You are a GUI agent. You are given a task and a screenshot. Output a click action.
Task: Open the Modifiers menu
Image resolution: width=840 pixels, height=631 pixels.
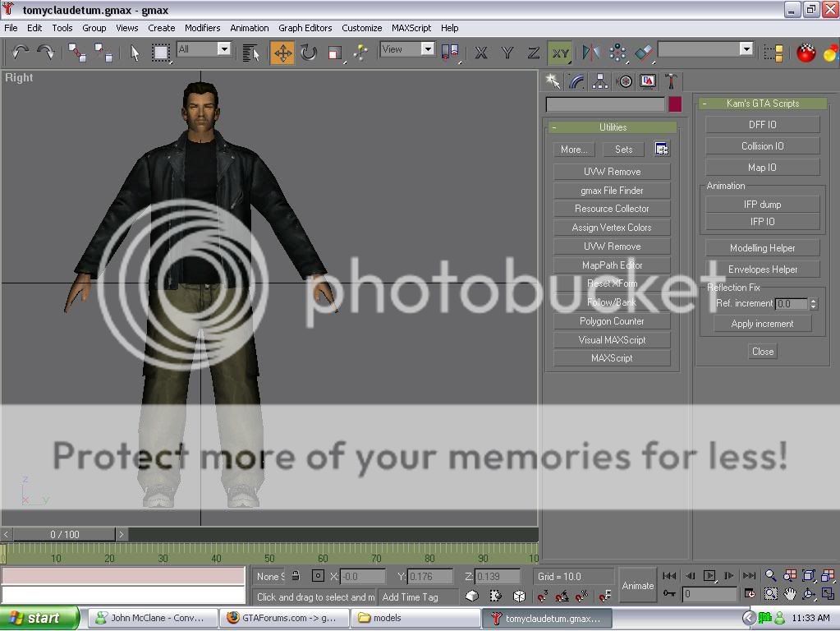(202, 28)
